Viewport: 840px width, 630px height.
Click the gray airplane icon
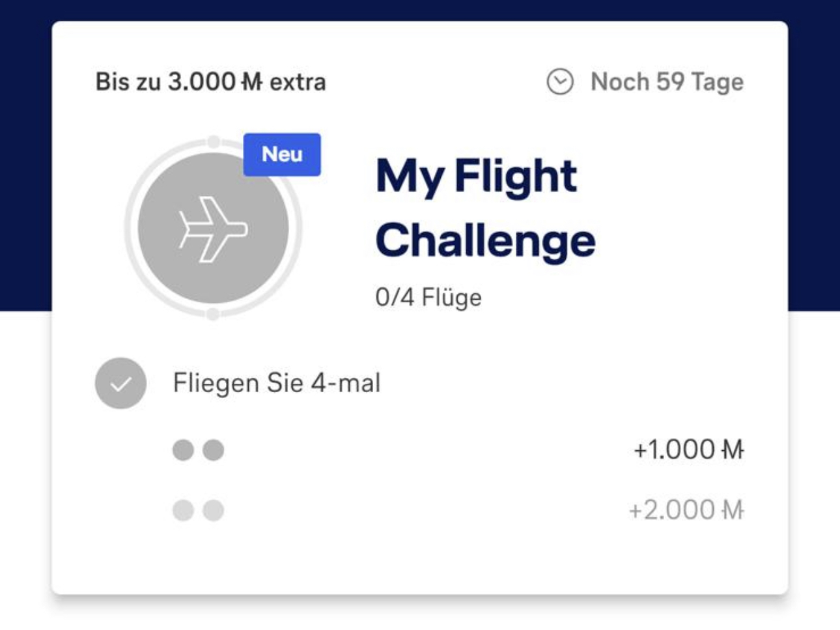tap(213, 229)
